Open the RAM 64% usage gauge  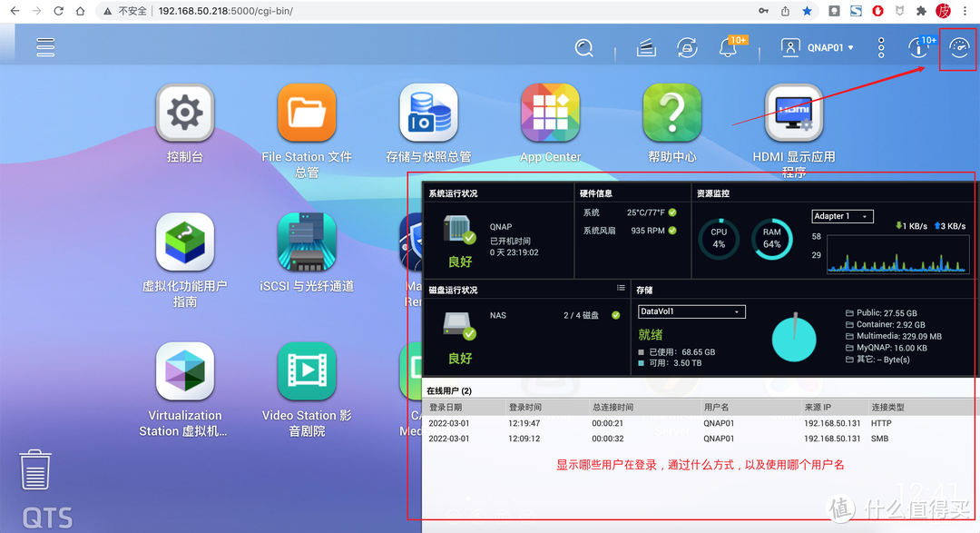(x=772, y=238)
